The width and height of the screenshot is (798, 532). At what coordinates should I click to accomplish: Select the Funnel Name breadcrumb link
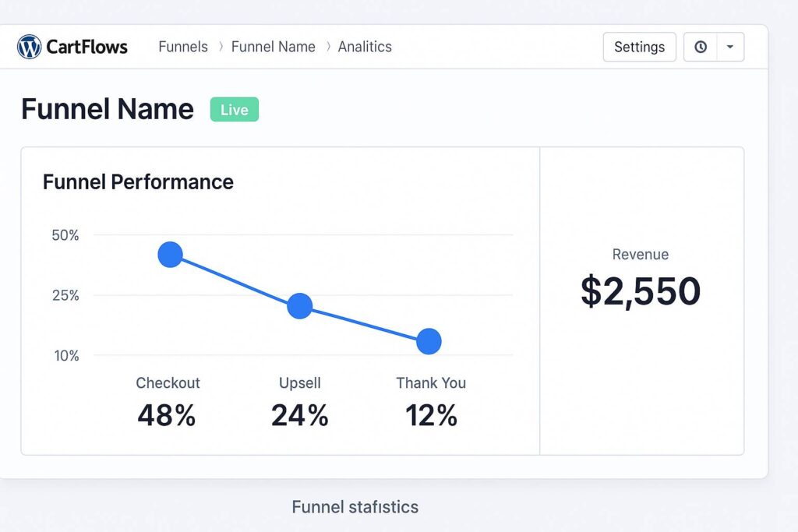274,47
